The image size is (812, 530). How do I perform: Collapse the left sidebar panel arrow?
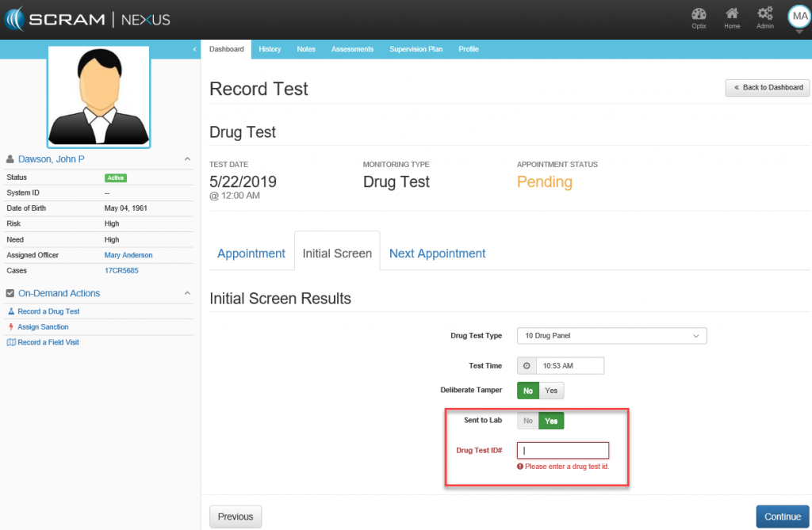[195, 50]
